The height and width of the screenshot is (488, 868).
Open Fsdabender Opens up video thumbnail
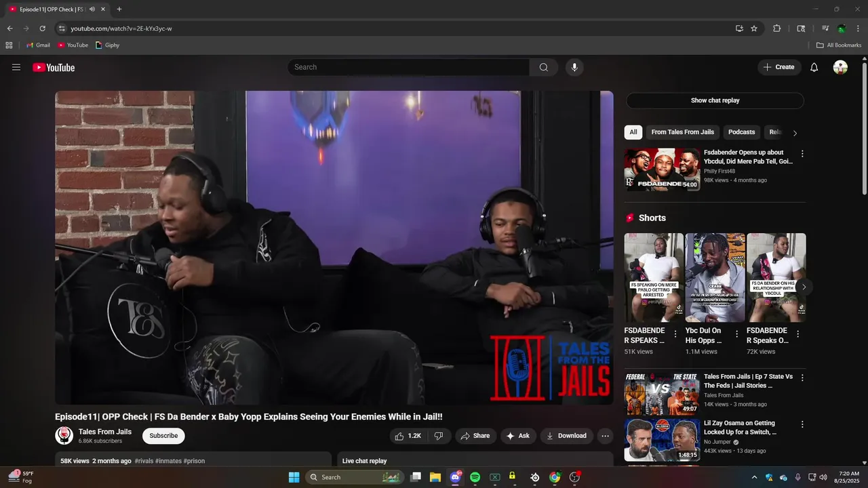[x=662, y=169]
